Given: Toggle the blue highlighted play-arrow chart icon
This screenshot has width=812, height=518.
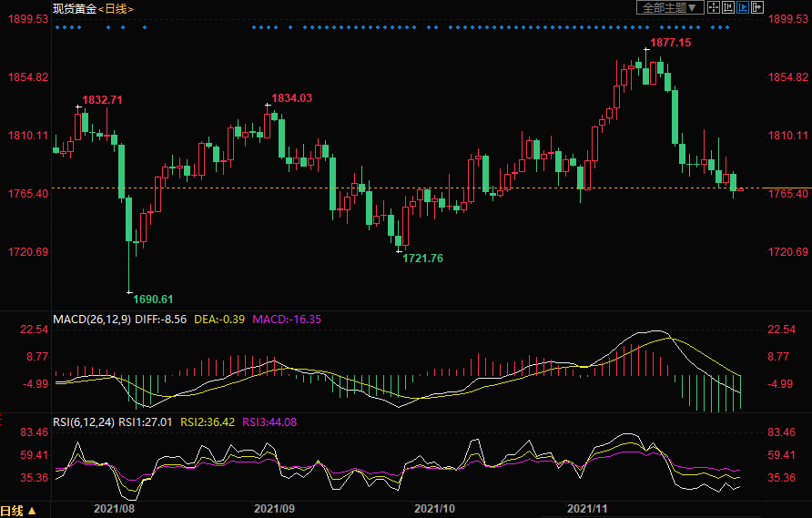Looking at the screenshot, I should click(742, 7).
